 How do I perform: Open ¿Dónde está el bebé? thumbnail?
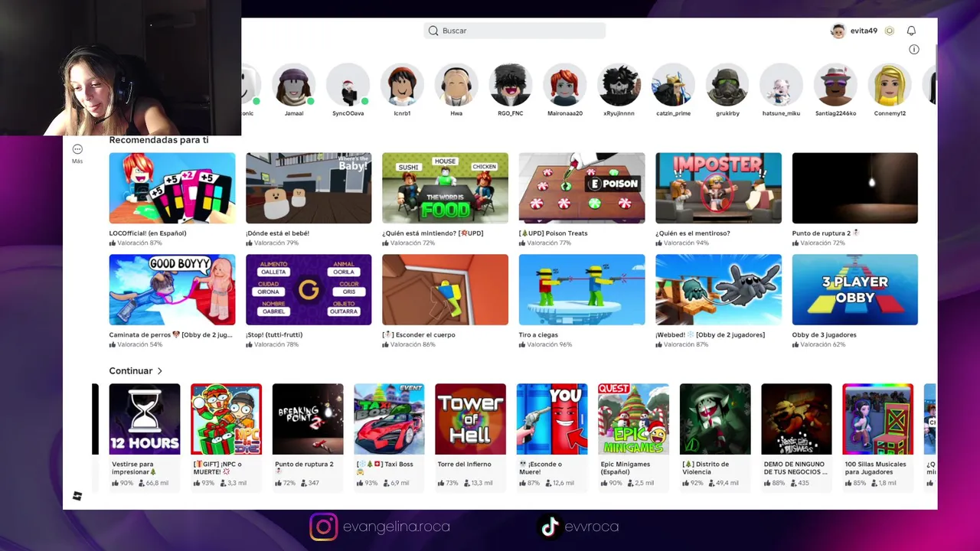coord(309,188)
